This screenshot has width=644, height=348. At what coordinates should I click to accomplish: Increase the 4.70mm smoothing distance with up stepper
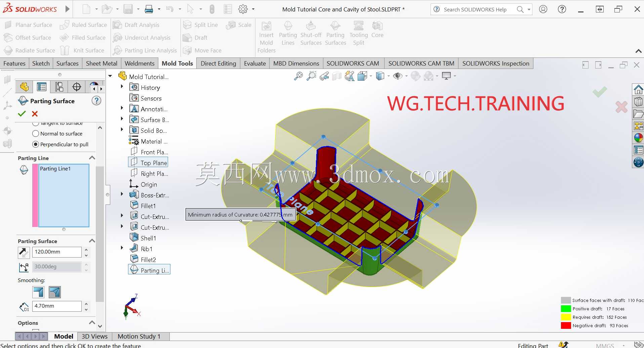pyautogui.click(x=86, y=304)
